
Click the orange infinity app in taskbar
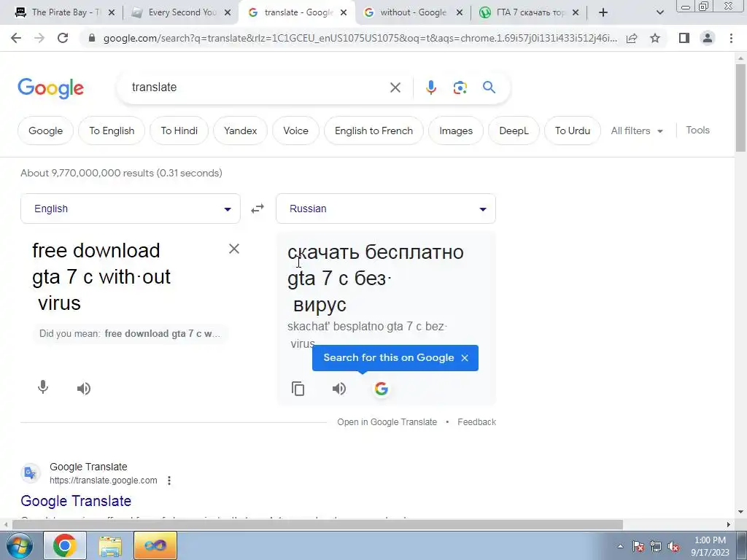pyautogui.click(x=155, y=545)
